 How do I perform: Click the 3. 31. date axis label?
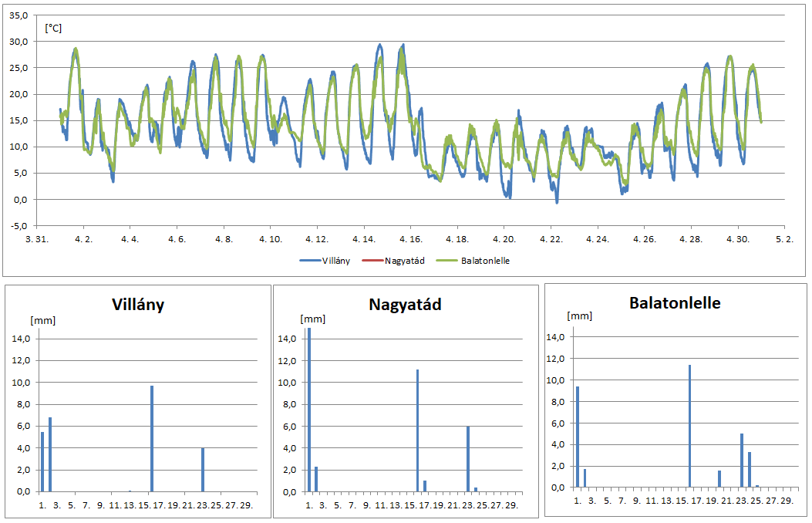(37, 240)
